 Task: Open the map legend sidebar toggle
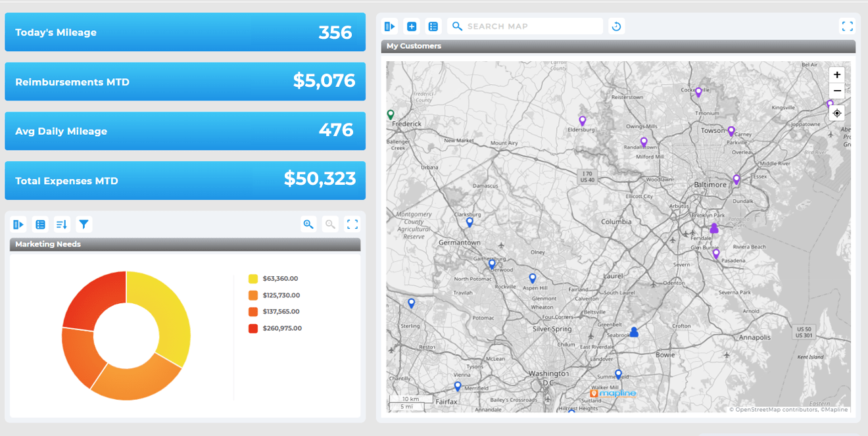(x=389, y=26)
